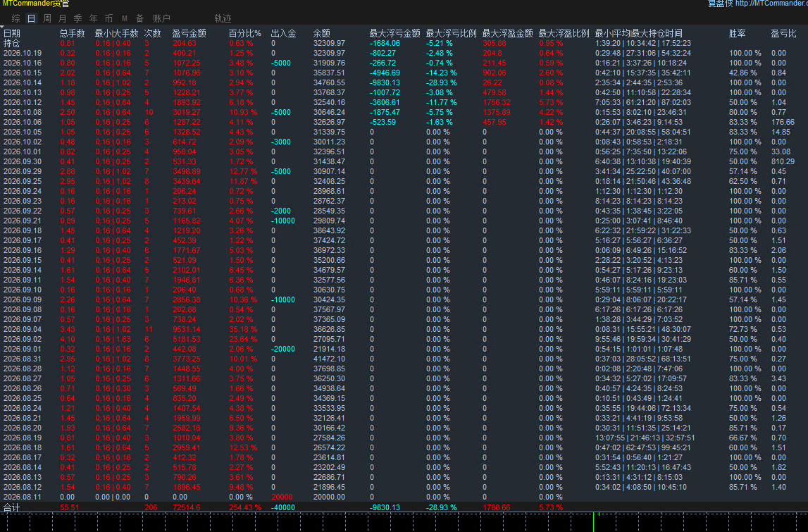Sort by the 总手数 column header
Screen dimensions: 808x532
click(72, 34)
